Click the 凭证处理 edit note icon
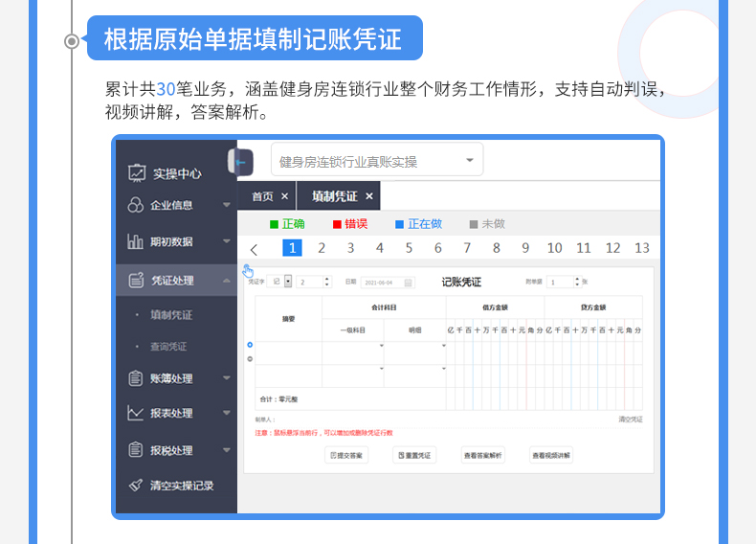The width and height of the screenshot is (756, 544). coord(137,280)
